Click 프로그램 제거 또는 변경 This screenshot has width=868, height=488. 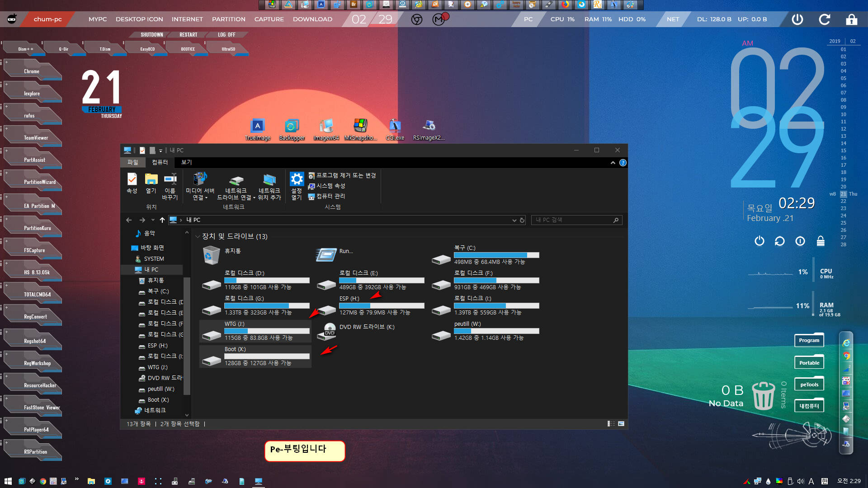[342, 175]
